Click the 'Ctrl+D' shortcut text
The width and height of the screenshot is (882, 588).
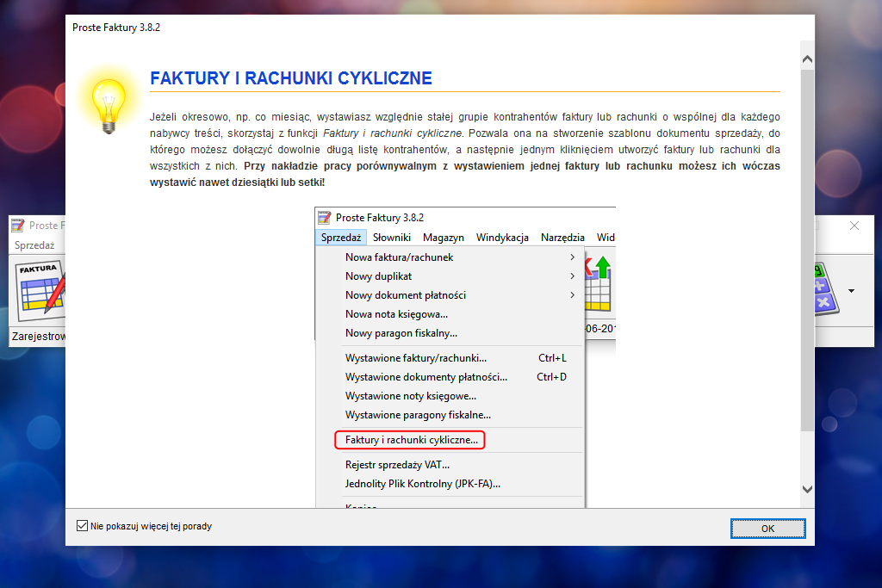point(551,377)
